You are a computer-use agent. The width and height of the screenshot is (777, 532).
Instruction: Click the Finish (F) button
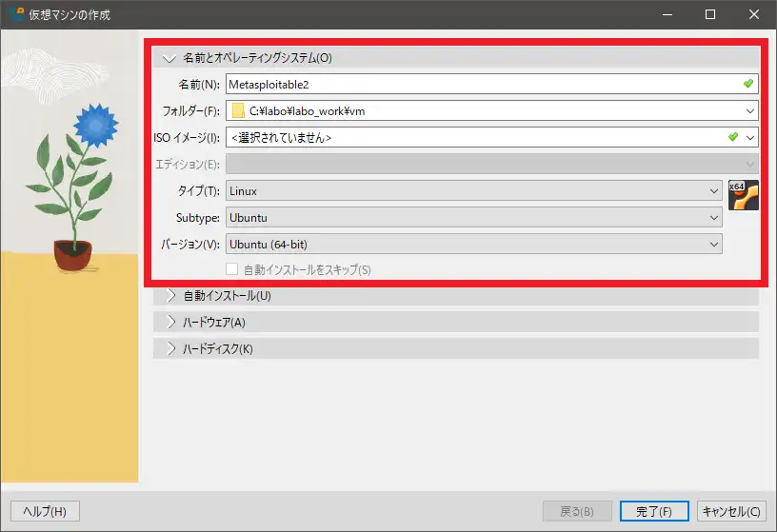tap(651, 512)
